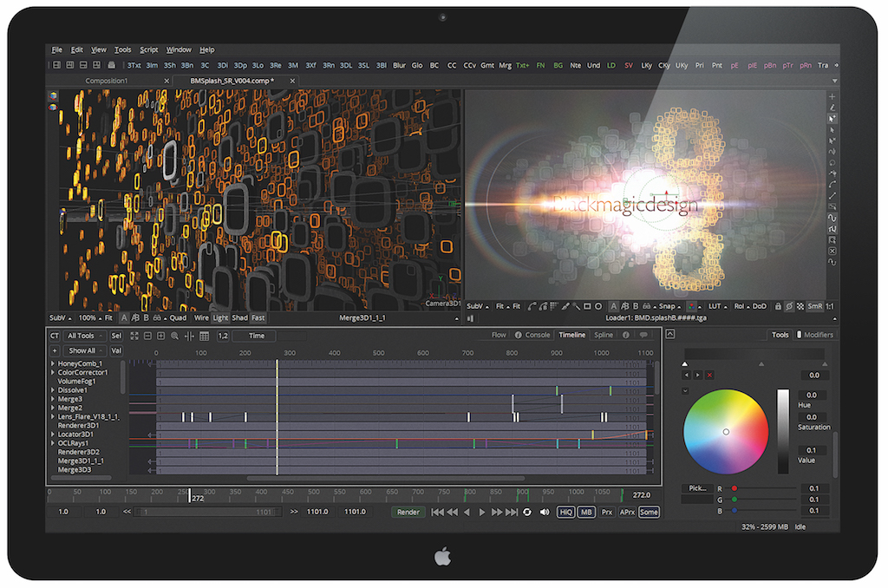Click the play forward button

point(481,512)
